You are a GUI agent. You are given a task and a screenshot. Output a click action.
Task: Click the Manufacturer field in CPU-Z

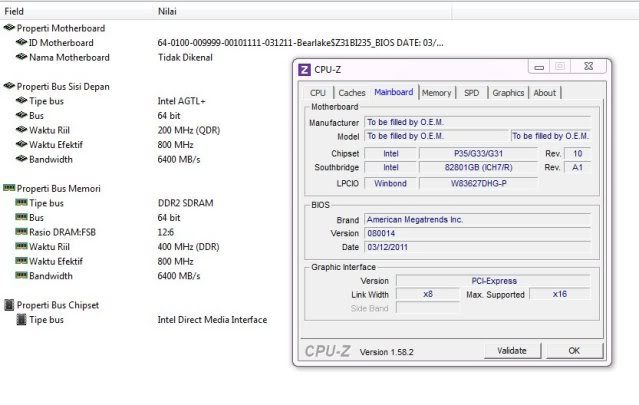click(477, 122)
